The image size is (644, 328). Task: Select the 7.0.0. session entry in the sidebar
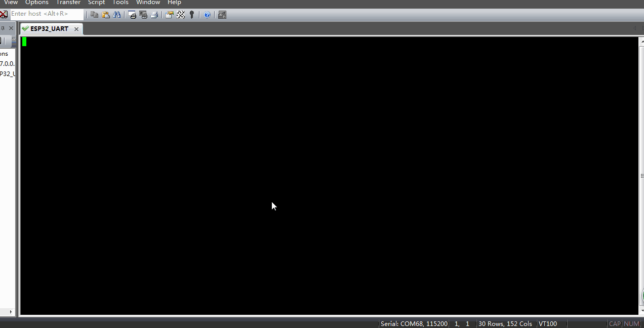point(7,64)
